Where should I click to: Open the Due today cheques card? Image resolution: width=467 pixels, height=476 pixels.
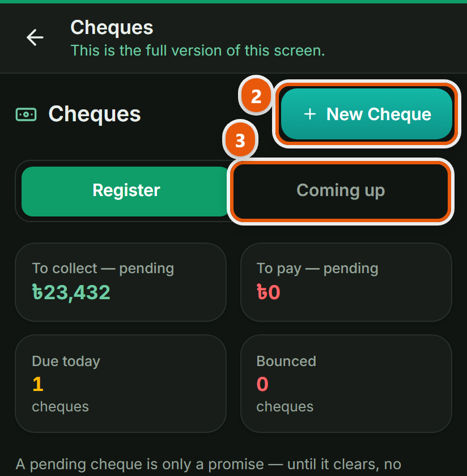tap(121, 384)
